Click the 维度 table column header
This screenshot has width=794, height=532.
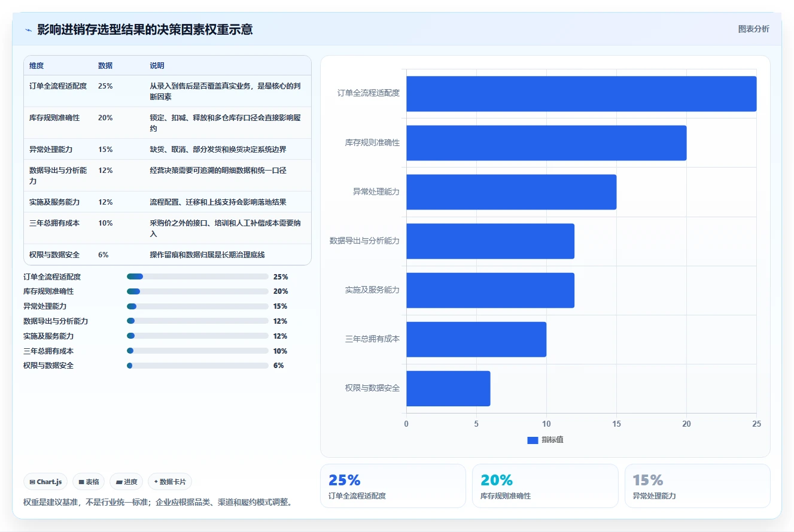(x=36, y=66)
